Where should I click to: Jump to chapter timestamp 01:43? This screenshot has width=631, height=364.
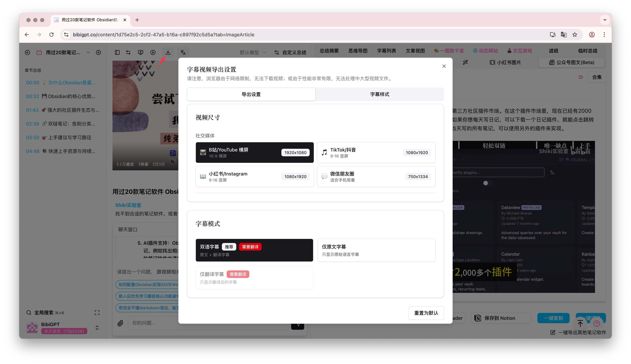[32, 110]
